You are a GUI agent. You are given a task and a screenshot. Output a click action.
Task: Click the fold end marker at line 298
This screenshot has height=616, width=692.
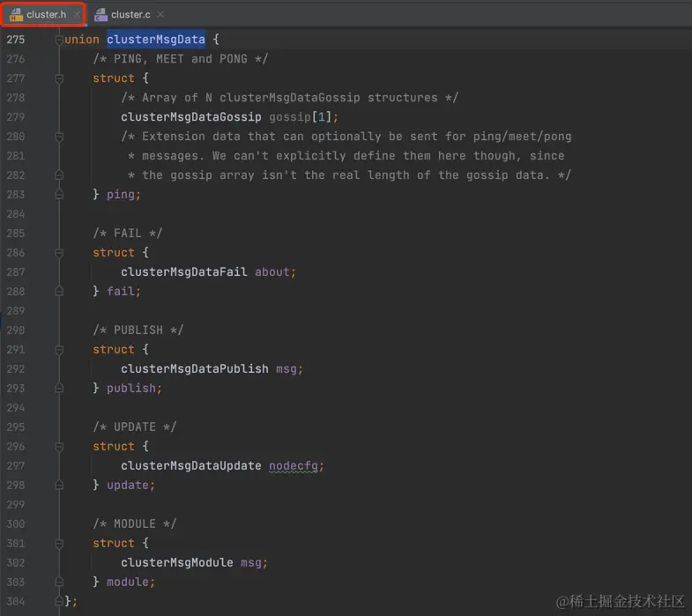tap(59, 485)
